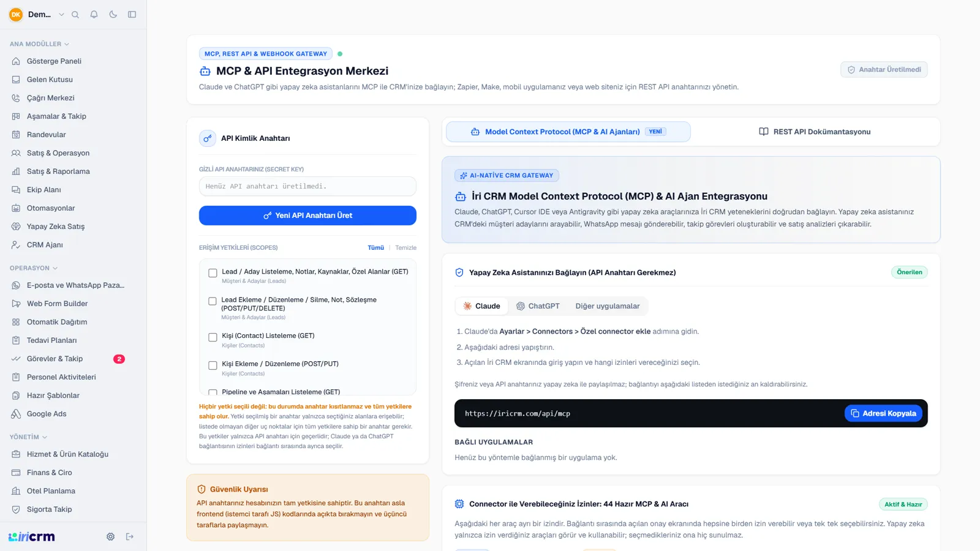Viewport: 980px width, 551px height.
Task: Open Google Ads icon in sidebar
Action: point(16,414)
